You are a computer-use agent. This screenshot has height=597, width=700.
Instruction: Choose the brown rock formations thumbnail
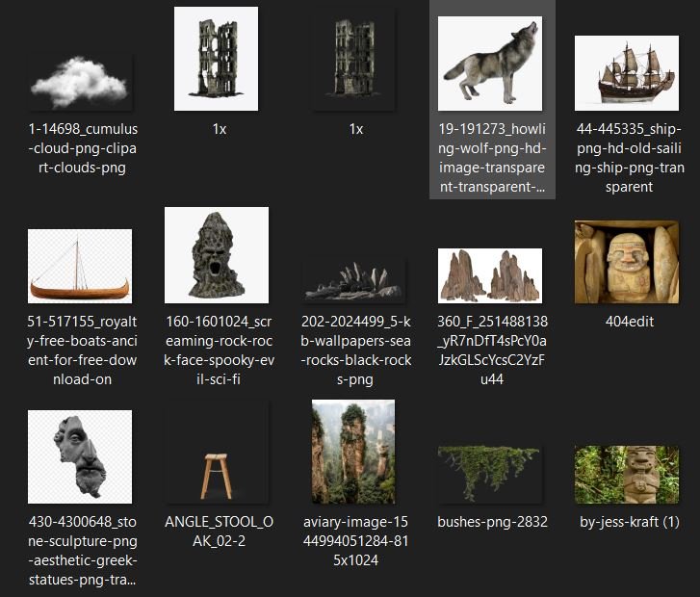490,275
